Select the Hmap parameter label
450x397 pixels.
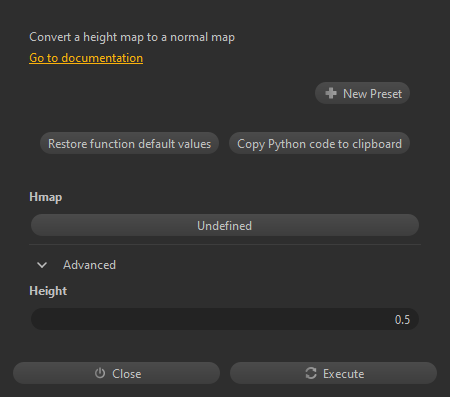coord(46,197)
